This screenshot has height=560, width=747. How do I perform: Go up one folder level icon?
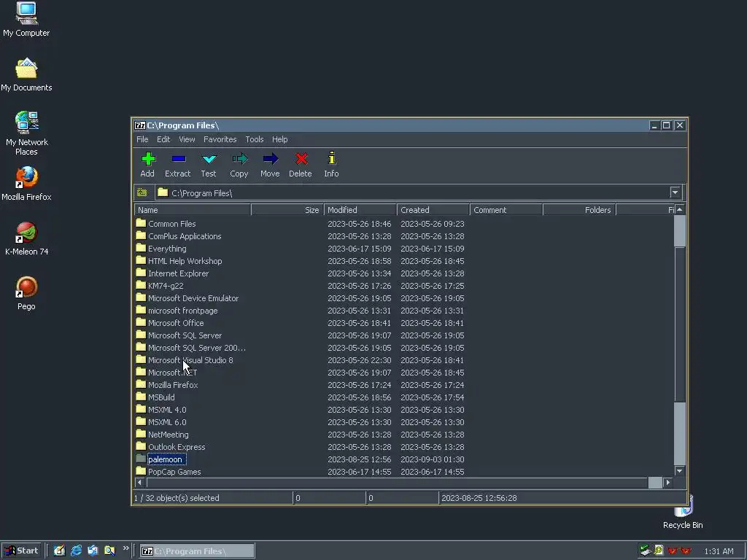tap(142, 192)
